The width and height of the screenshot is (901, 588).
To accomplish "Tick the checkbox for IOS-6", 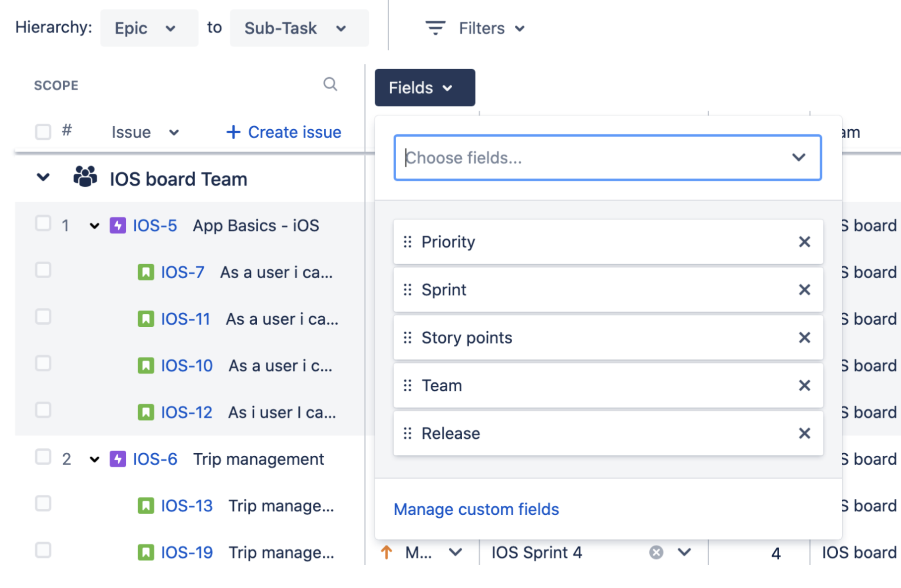I will tap(43, 457).
